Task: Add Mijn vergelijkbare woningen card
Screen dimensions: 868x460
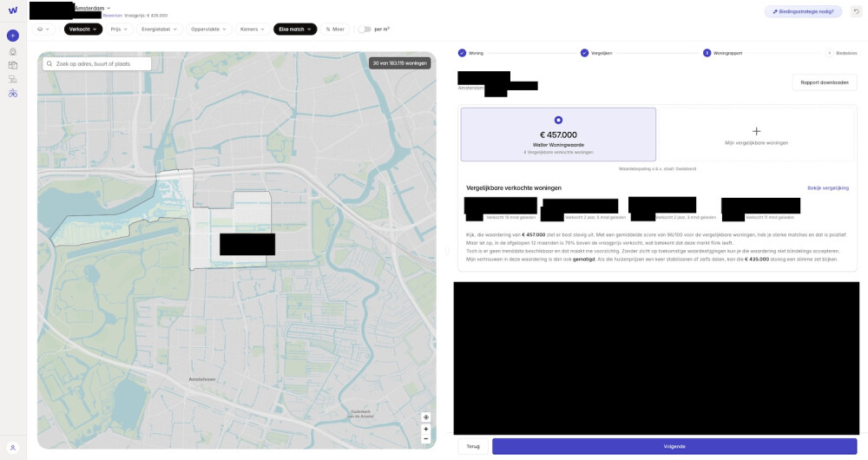Action: pos(756,135)
